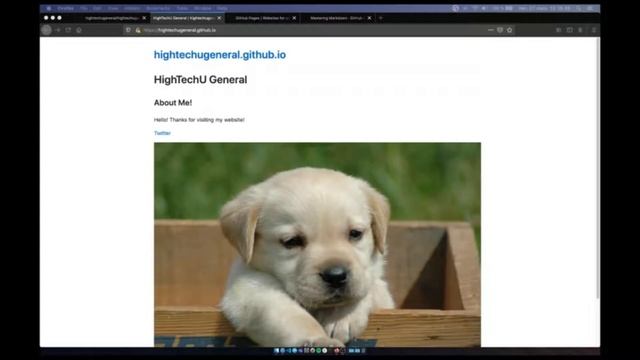Open a new tab with plus button
Screen dimensions: 640x360
tap(381, 18)
